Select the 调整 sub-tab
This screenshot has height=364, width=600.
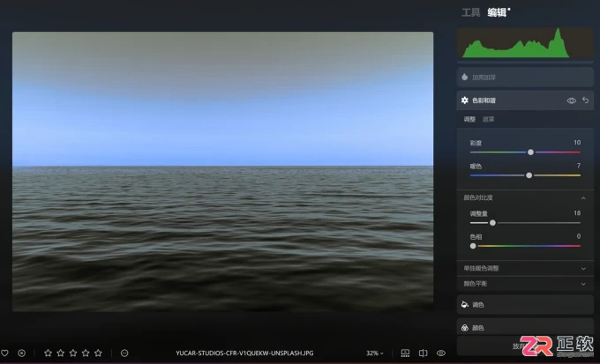469,119
